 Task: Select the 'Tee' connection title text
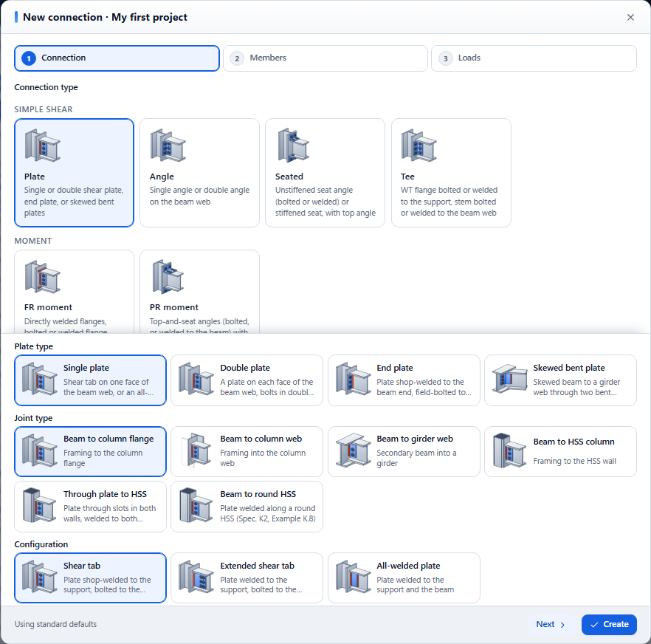(x=407, y=177)
